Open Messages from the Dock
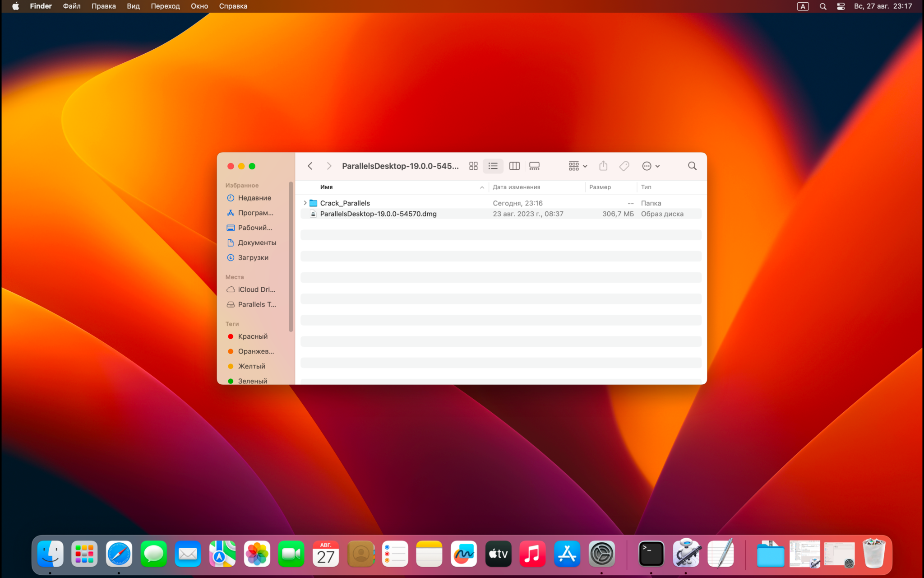 (153, 554)
